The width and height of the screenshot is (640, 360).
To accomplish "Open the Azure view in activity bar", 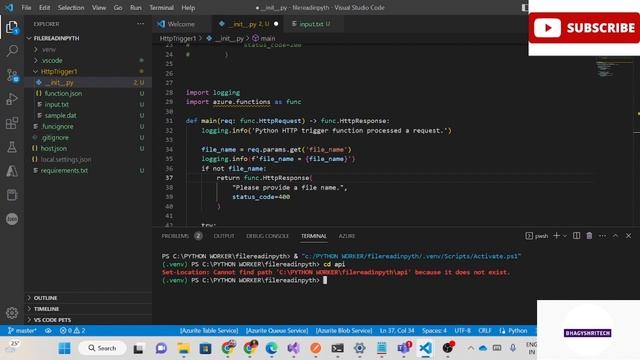I will click(12, 171).
